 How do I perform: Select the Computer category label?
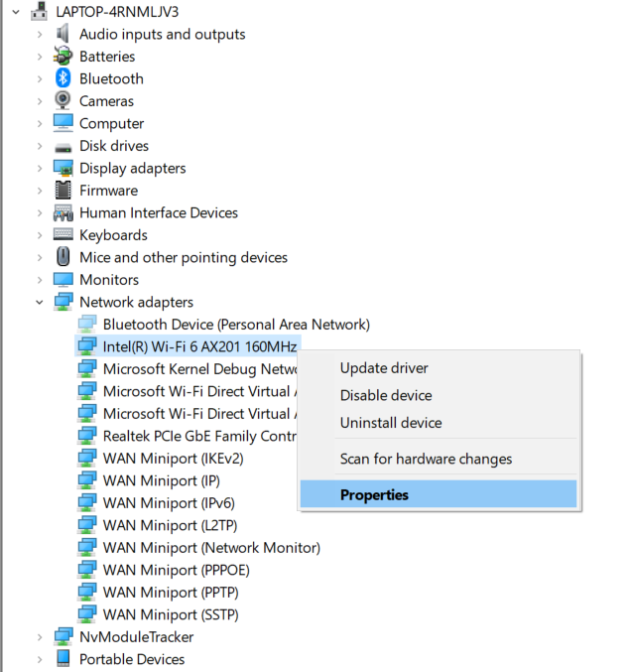click(x=111, y=123)
